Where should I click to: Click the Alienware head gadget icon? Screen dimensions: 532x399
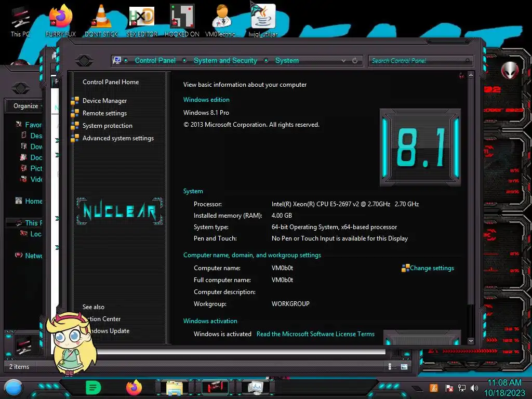coord(509,70)
